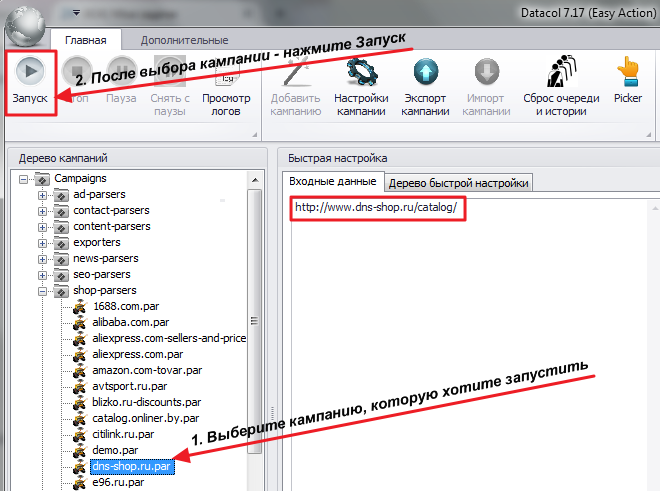Click the amazon.com-tovar.par campaign icon
The width and height of the screenshot is (660, 491).
click(x=80, y=371)
